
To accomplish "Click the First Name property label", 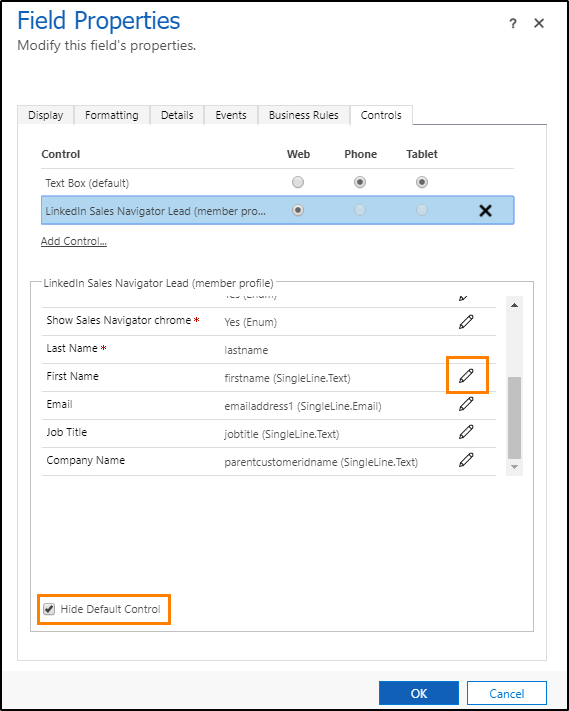I will (x=73, y=376).
